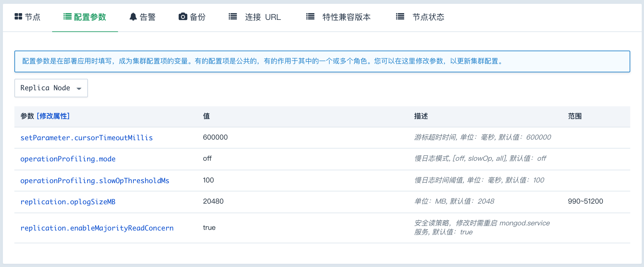The height and width of the screenshot is (267, 644).
Task: Click the list icon beside 连接 URL
Action: (233, 16)
